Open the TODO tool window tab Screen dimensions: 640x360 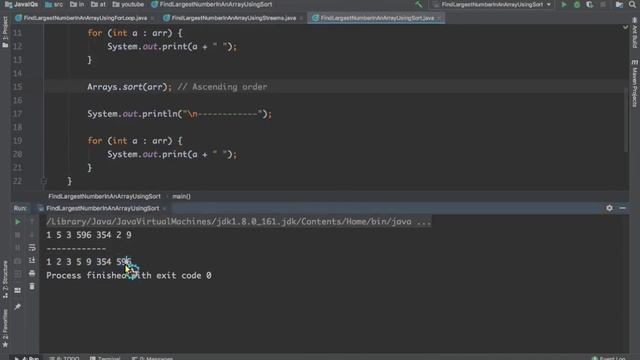64,358
